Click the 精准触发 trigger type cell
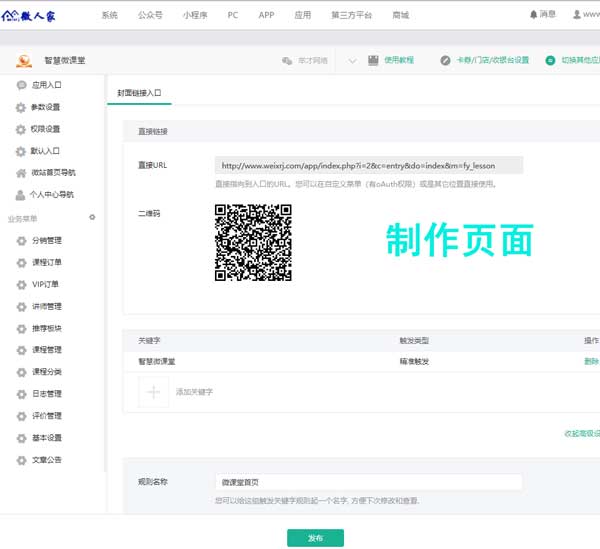The width and height of the screenshot is (600, 549). 414,362
